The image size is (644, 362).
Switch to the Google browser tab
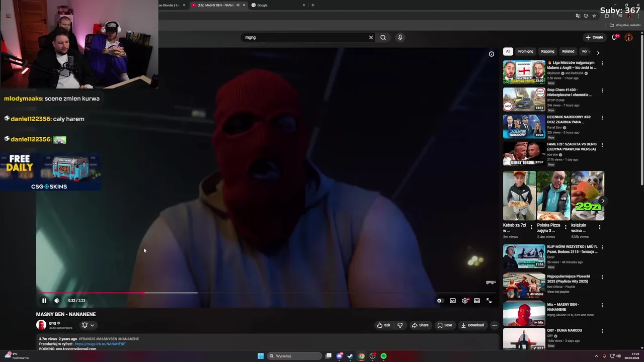278,5
